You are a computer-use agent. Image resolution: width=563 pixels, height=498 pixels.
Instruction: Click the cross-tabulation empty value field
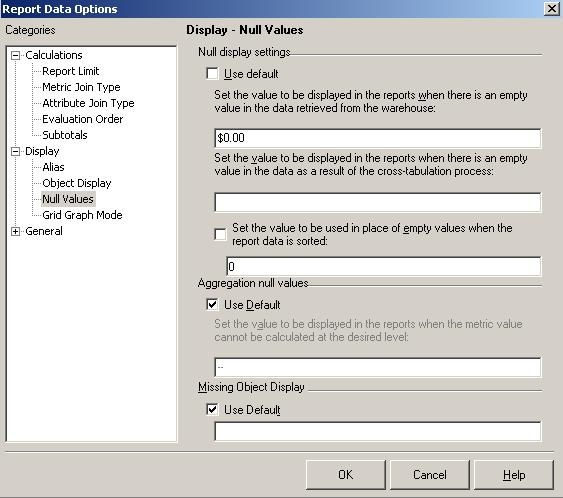pyautogui.click(x=377, y=202)
